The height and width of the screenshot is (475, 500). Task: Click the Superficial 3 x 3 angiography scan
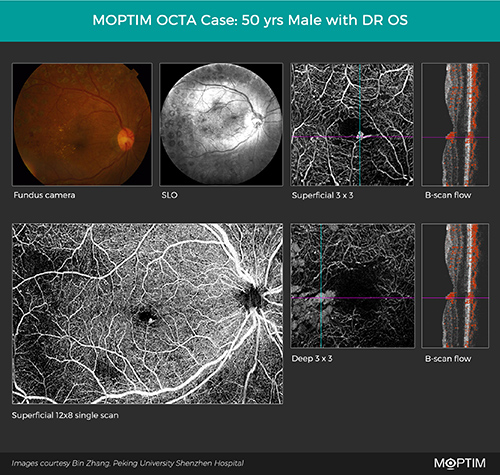[352, 124]
